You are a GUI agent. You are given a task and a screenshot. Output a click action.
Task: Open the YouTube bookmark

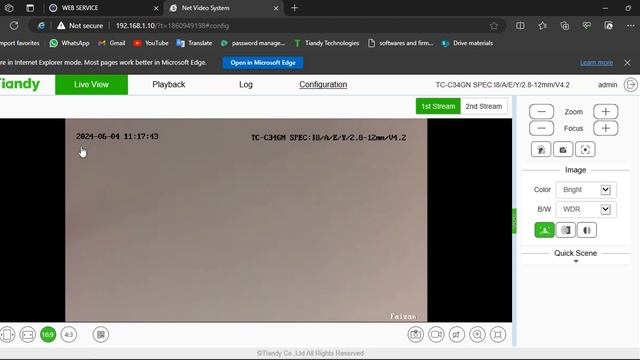(x=151, y=43)
